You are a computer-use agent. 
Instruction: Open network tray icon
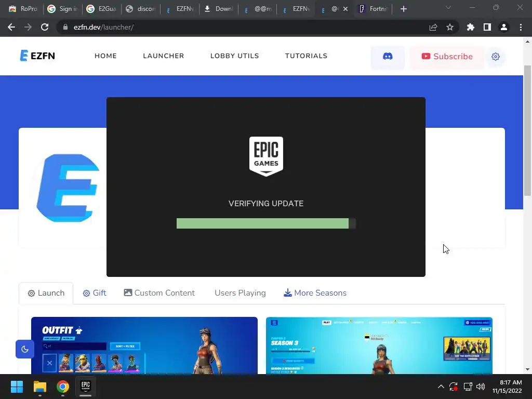point(468,387)
